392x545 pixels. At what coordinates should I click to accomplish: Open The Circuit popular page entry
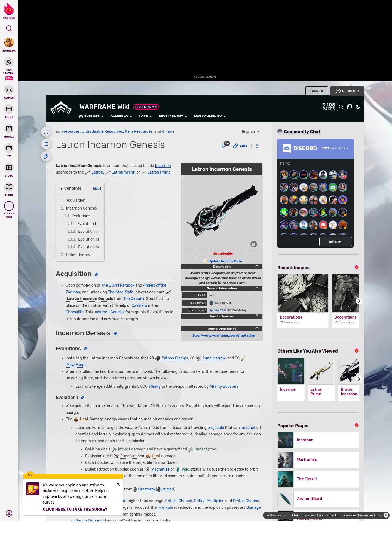click(x=318, y=479)
